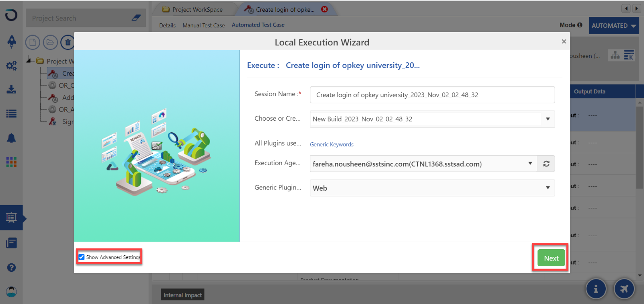
Task: Open the Manual Test Case tab
Action: click(204, 25)
